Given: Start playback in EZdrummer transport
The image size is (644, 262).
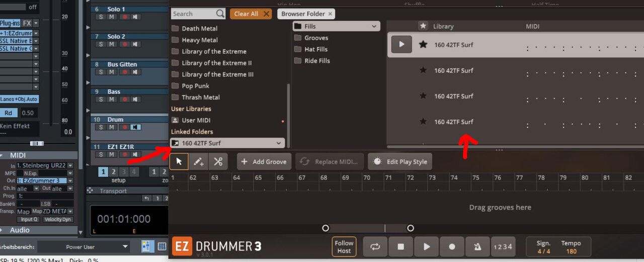Looking at the screenshot, I should click(x=426, y=246).
